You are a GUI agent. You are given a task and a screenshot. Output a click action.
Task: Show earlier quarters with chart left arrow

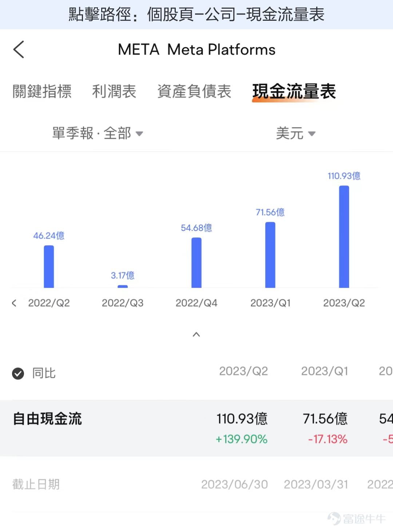14,303
